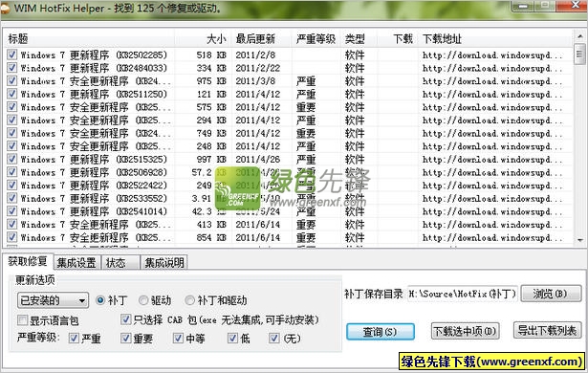Click the 导出下载列表 button

pyautogui.click(x=547, y=331)
